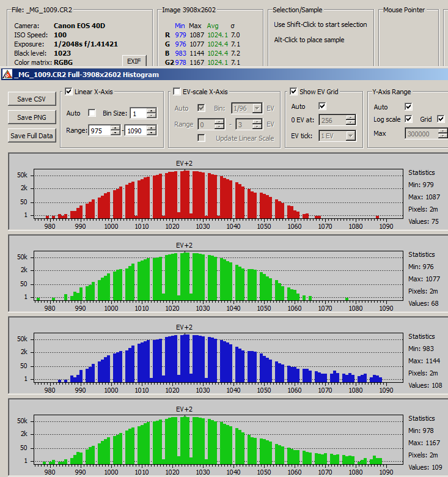
Task: Click Save Full Data button
Action: point(31,136)
